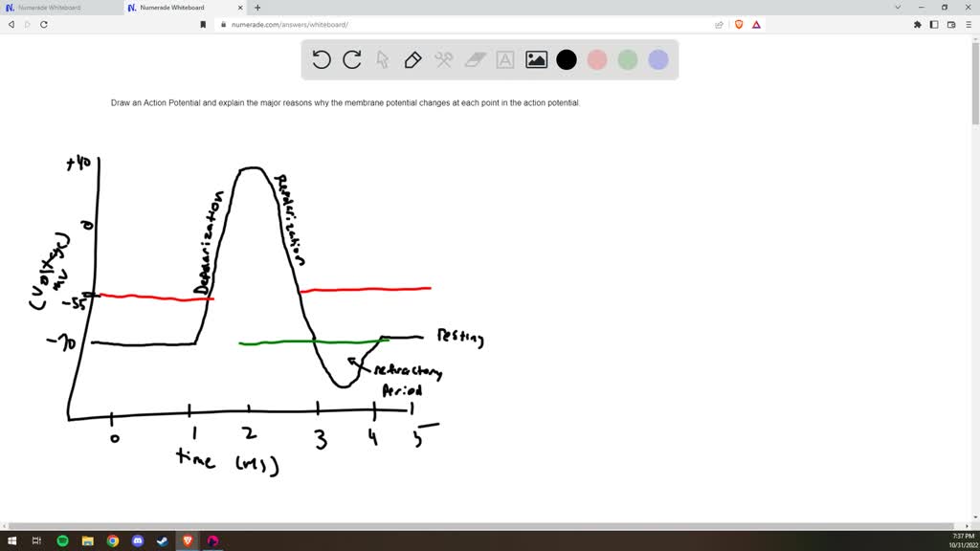Open the browser settings menu
Image resolution: width=980 pixels, height=551 pixels.
969,25
